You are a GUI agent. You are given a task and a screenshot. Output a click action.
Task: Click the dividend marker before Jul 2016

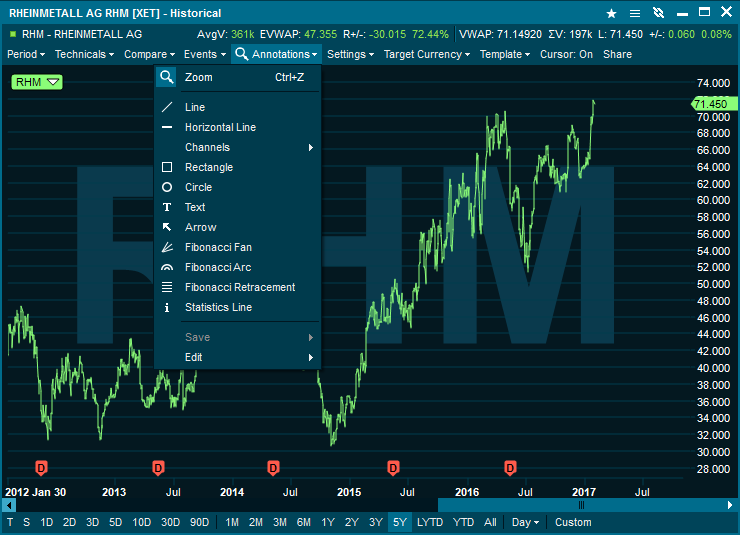(510, 468)
